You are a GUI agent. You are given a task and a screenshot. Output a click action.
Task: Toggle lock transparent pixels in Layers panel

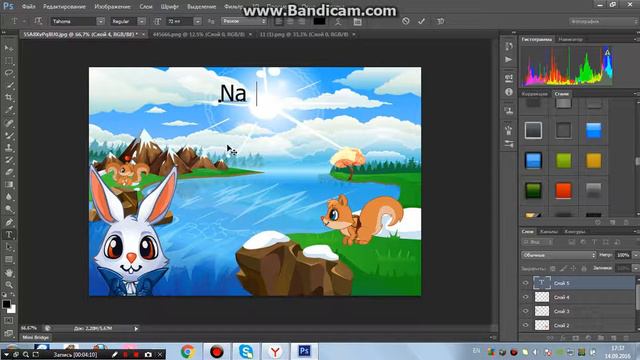coord(553,268)
